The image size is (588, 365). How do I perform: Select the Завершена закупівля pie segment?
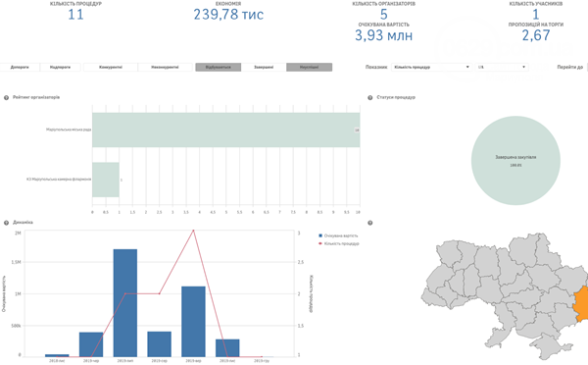[x=515, y=161]
